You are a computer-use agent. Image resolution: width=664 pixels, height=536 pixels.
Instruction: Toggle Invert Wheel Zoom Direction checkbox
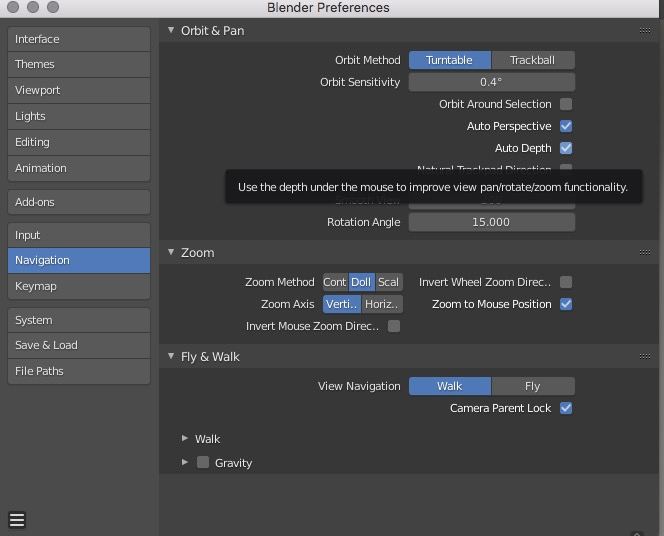[566, 282]
